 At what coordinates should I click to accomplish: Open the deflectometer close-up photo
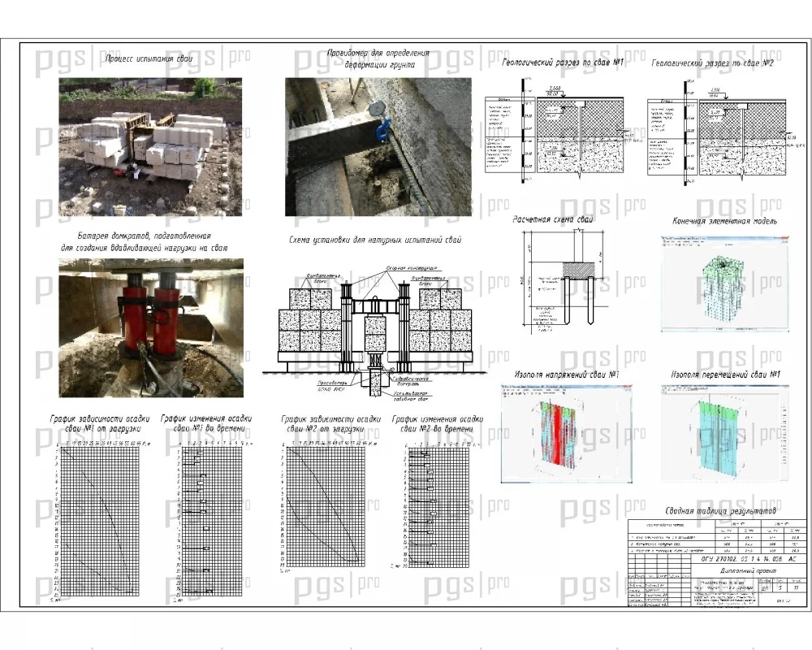(378, 147)
